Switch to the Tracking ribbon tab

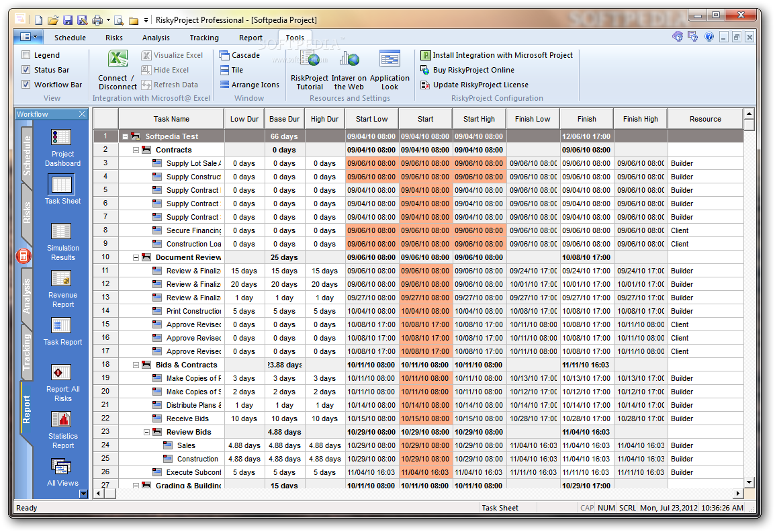(204, 38)
